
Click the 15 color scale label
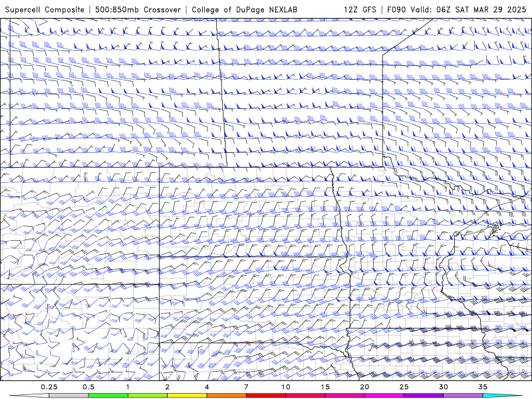pos(325,387)
